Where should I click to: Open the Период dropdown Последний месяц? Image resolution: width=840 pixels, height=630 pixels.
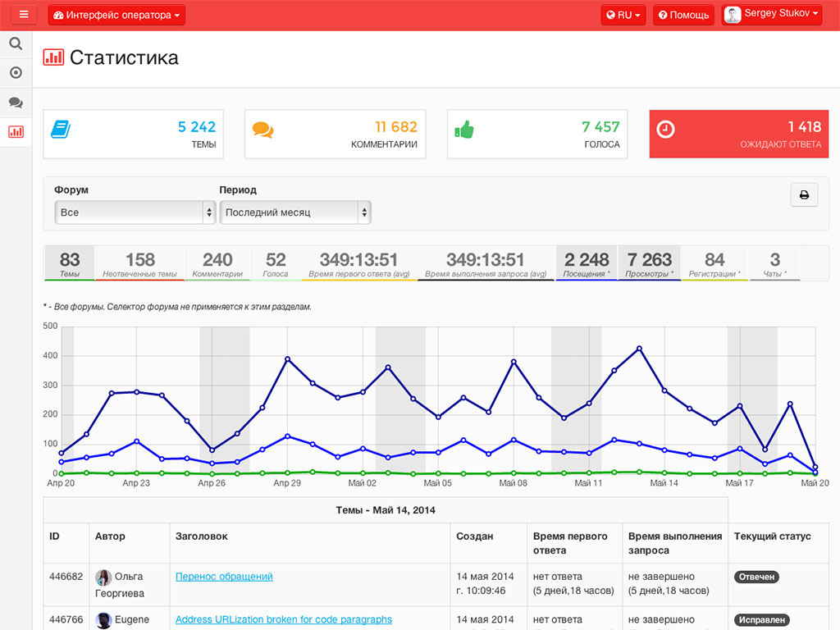(x=295, y=212)
